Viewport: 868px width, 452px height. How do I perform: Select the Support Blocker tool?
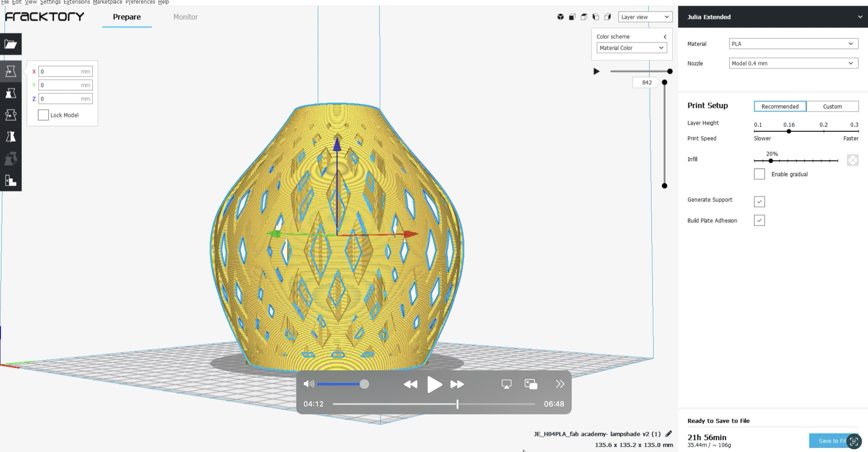point(11,180)
